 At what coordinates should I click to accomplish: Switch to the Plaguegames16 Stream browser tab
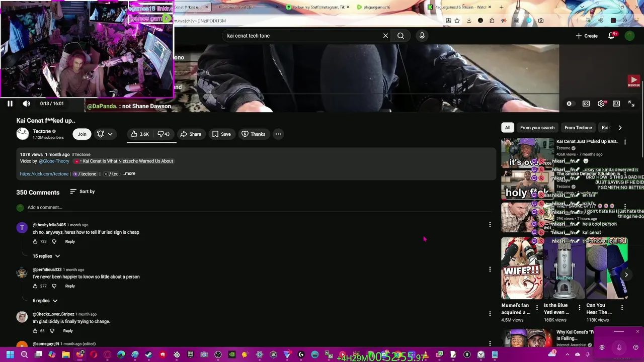click(458, 7)
